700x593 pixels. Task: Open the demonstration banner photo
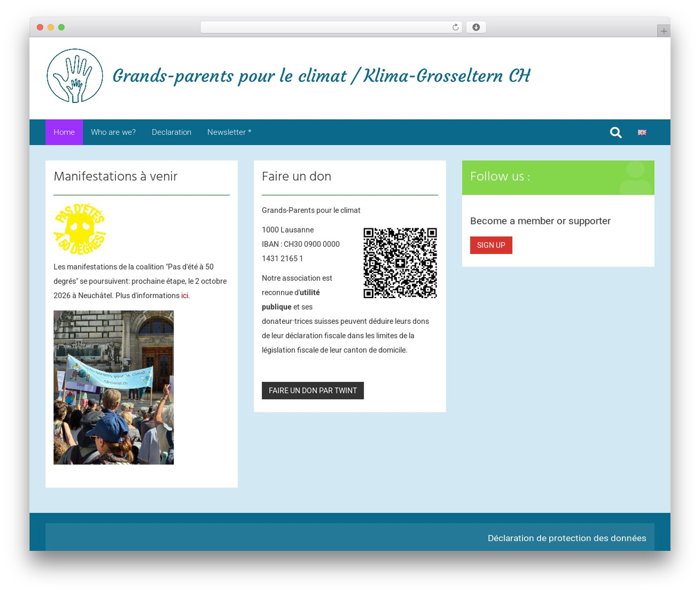coord(114,387)
